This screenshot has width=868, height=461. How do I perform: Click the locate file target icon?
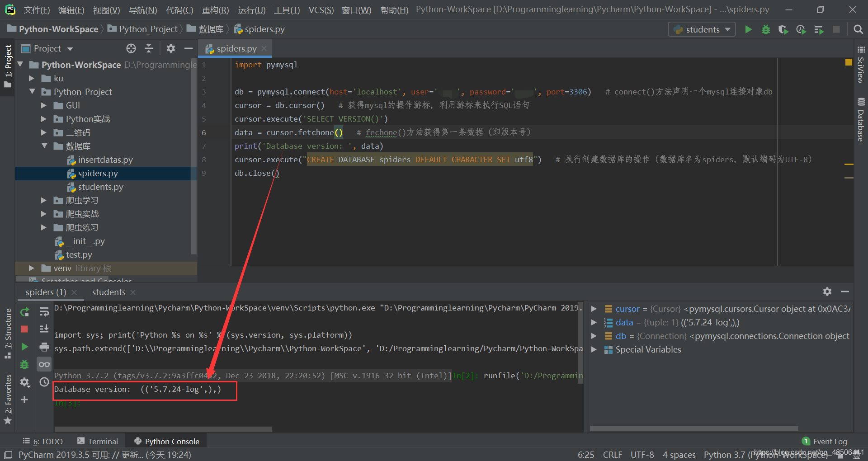pyautogui.click(x=131, y=48)
